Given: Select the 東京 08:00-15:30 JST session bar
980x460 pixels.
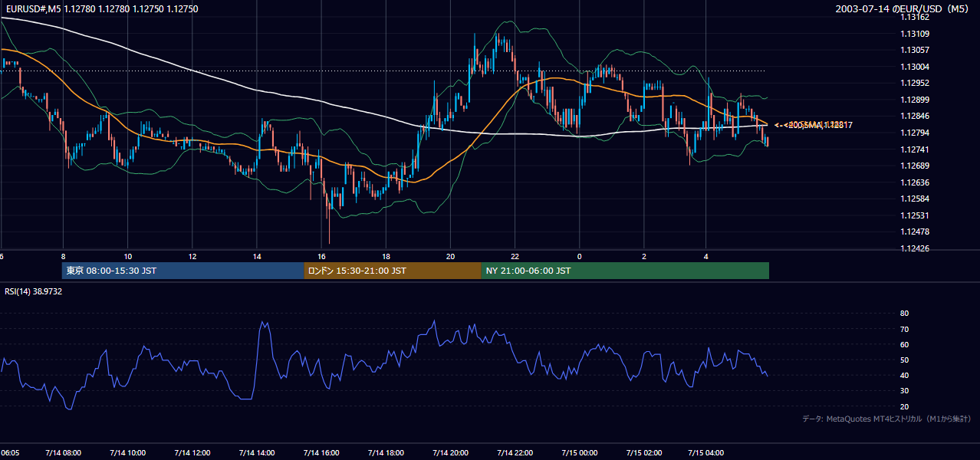Looking at the screenshot, I should coord(183,271).
